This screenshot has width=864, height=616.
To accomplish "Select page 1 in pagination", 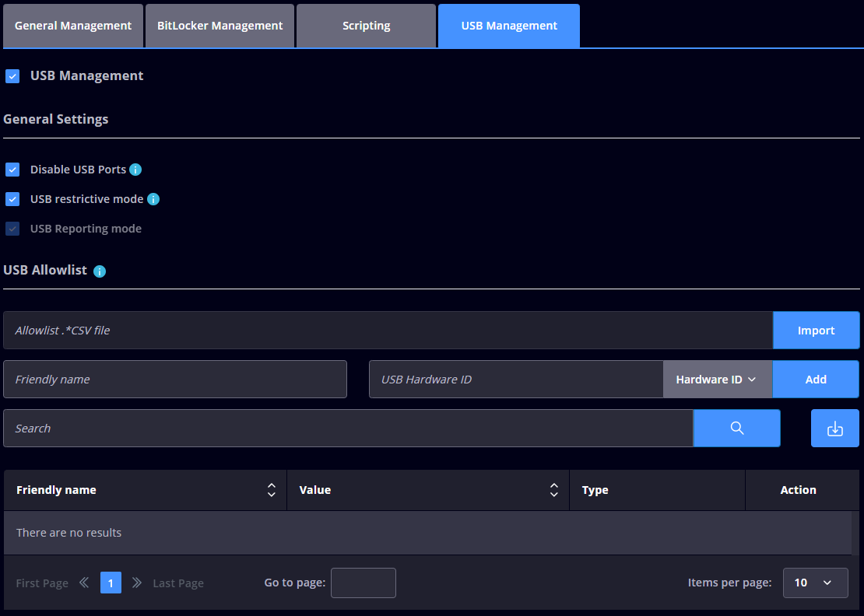I will (x=111, y=583).
